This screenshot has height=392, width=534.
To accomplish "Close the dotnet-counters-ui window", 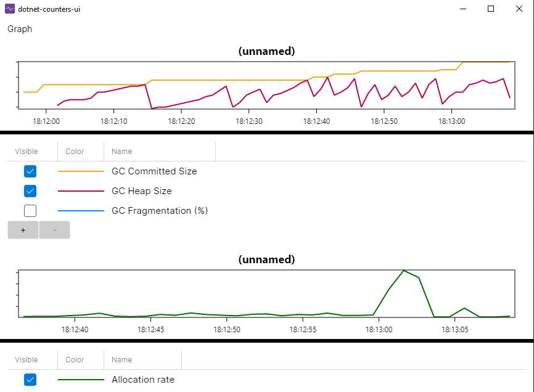I will pos(519,9).
